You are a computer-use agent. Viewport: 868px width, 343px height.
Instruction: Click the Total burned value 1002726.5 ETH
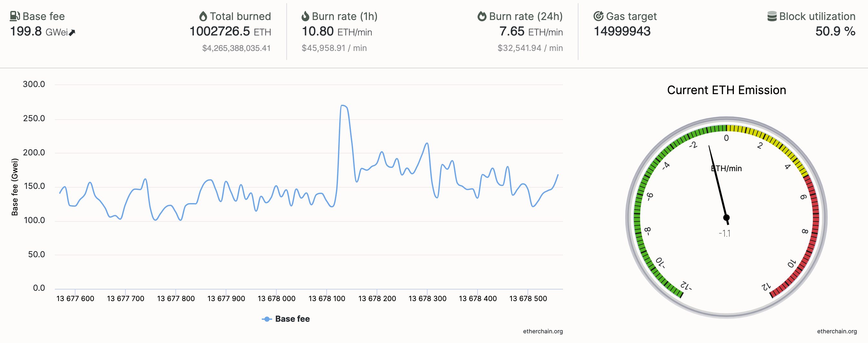point(230,32)
